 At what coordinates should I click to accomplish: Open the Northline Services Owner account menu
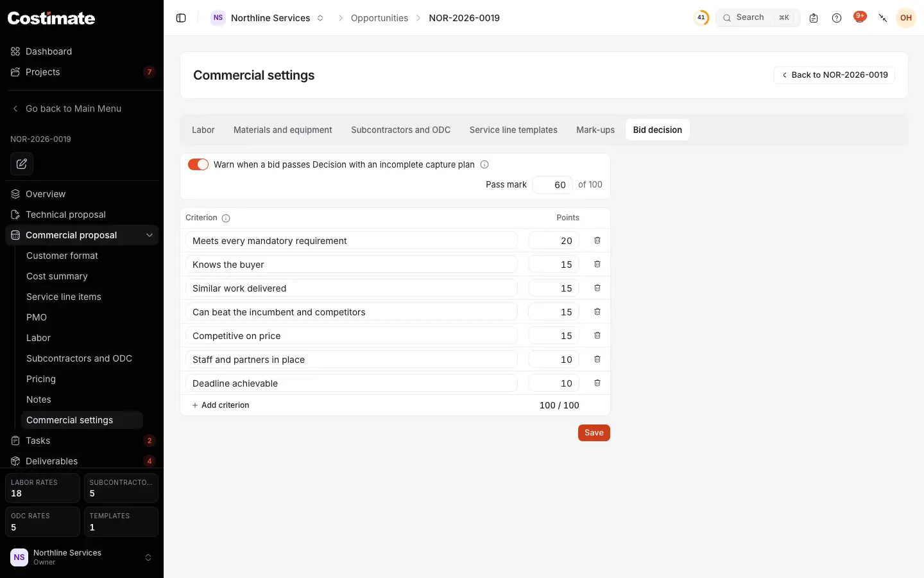point(81,557)
